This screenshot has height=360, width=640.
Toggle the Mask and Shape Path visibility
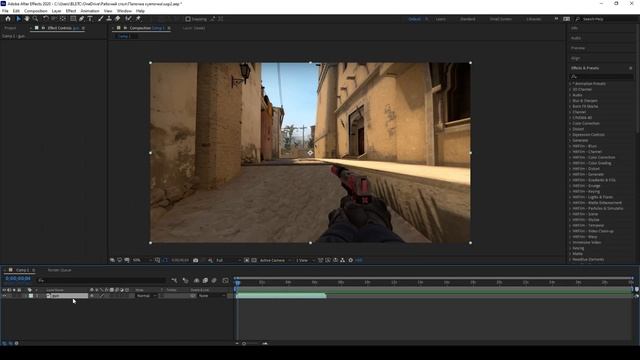pyautogui.click(x=165, y=260)
